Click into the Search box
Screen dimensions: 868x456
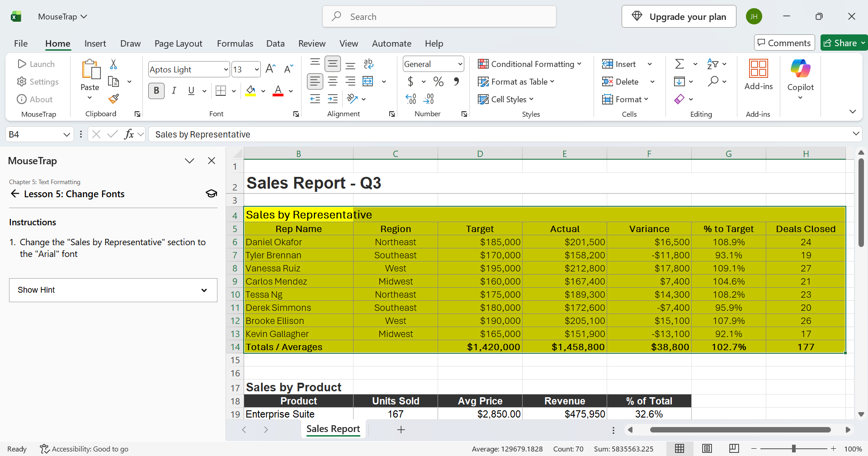(x=439, y=17)
